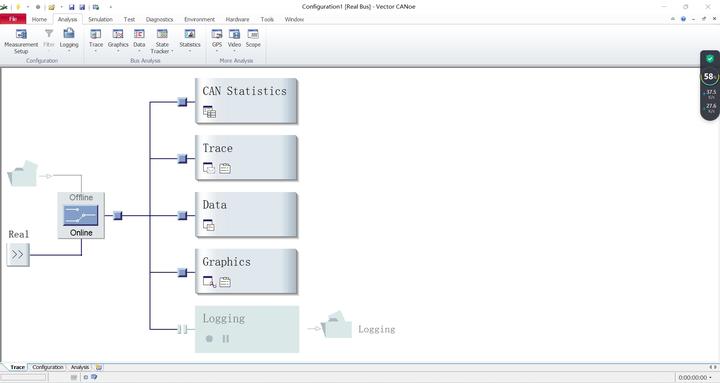This screenshot has height=383, width=720.
Task: Click hotspot node after Online/Offline switch
Action: pos(118,215)
